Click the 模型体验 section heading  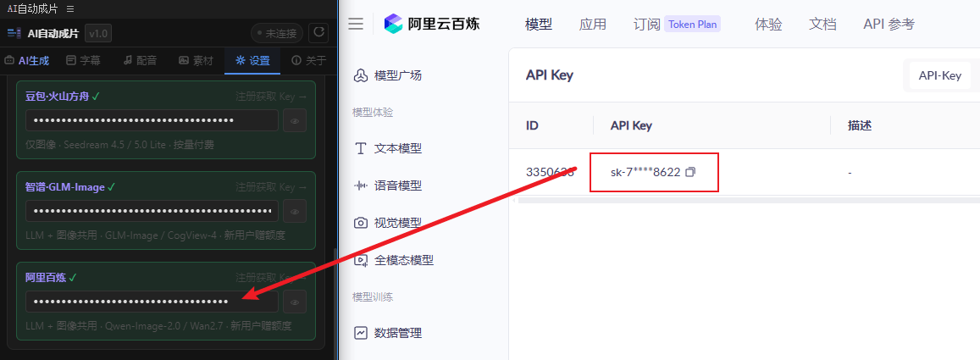coord(373,113)
